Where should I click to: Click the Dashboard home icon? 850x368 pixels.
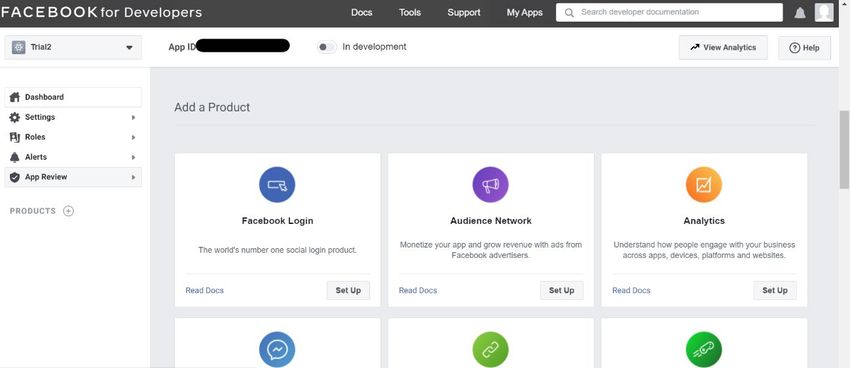(x=15, y=97)
